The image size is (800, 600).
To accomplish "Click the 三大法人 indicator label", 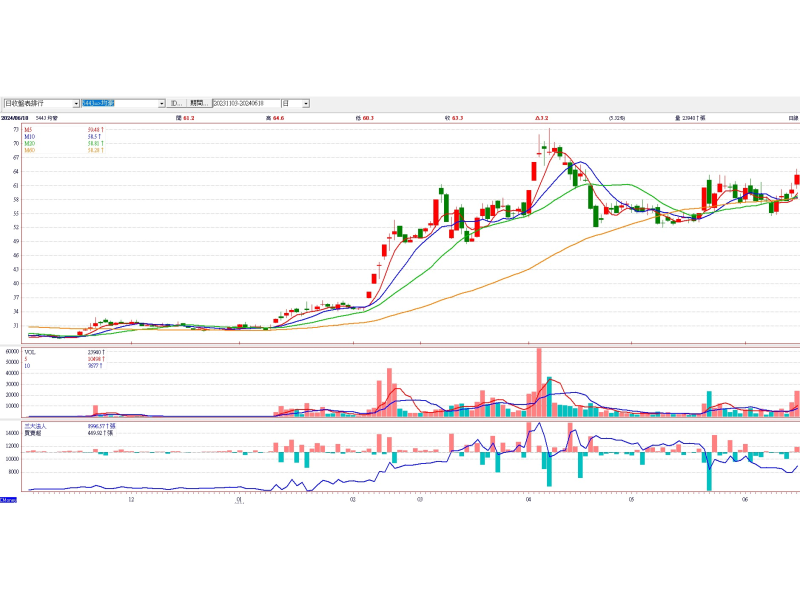I will (x=36, y=425).
